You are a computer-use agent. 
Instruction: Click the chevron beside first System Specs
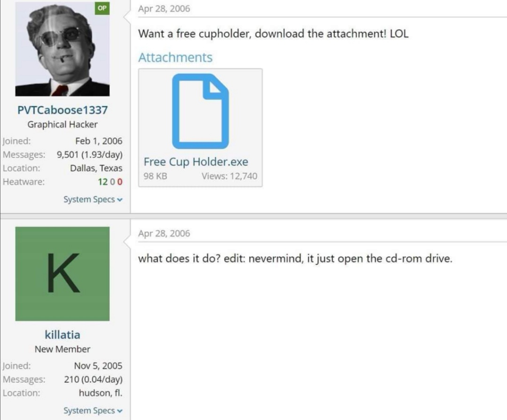point(120,200)
